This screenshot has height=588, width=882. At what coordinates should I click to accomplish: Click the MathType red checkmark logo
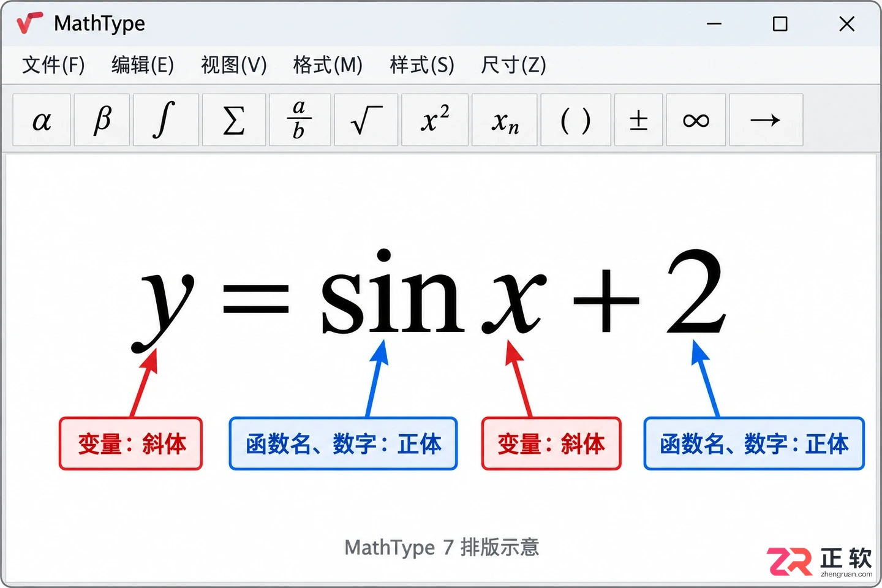pos(29,23)
